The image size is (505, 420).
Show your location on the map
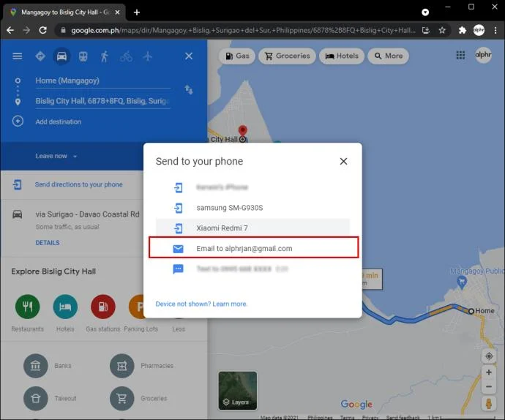[x=489, y=356]
